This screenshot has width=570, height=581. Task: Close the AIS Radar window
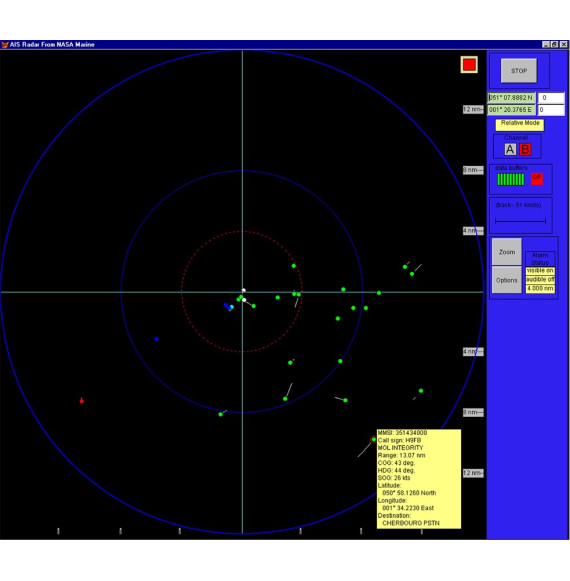tap(563, 44)
